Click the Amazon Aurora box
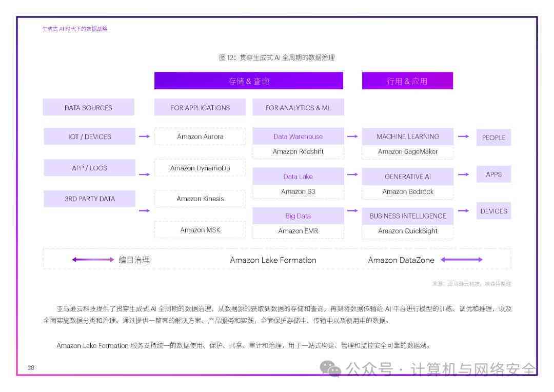Image resolution: width=554 pixels, height=392 pixels. coord(200,136)
